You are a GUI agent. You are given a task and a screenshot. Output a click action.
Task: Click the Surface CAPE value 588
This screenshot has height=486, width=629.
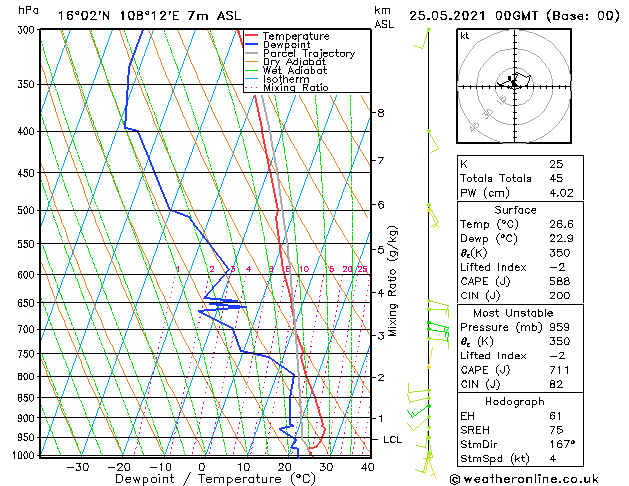(x=560, y=281)
